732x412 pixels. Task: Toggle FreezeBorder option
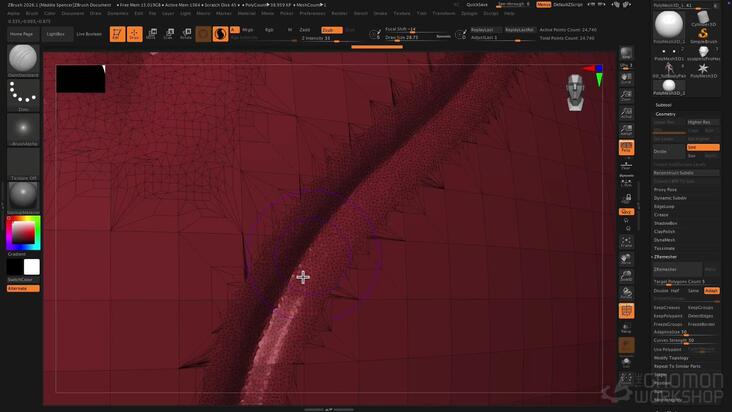[x=701, y=324]
